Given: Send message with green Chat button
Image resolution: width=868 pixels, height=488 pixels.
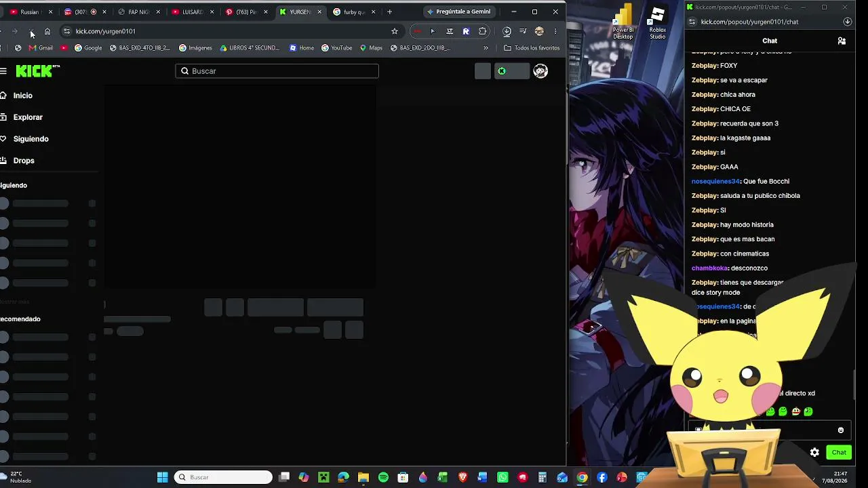Looking at the screenshot, I should pos(839,452).
